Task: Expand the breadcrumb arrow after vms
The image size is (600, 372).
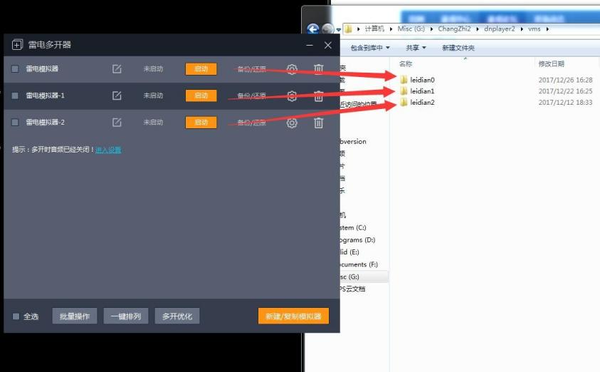Action: tap(548, 29)
